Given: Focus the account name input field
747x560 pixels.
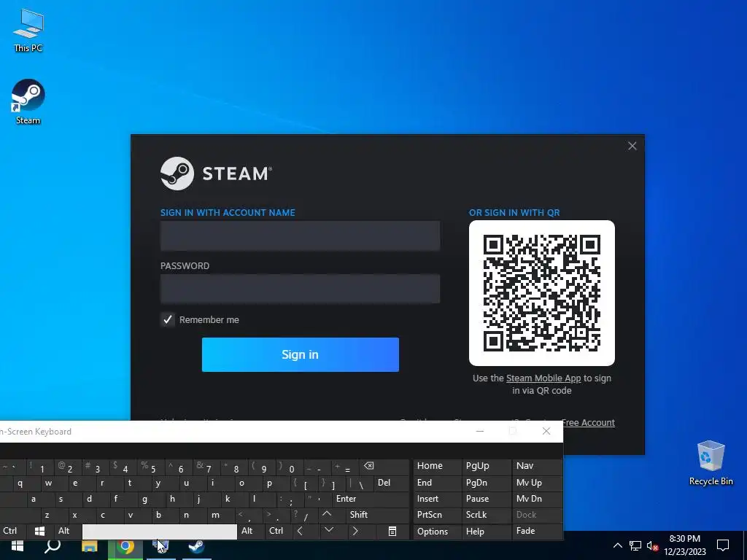Looking at the screenshot, I should pyautogui.click(x=300, y=236).
